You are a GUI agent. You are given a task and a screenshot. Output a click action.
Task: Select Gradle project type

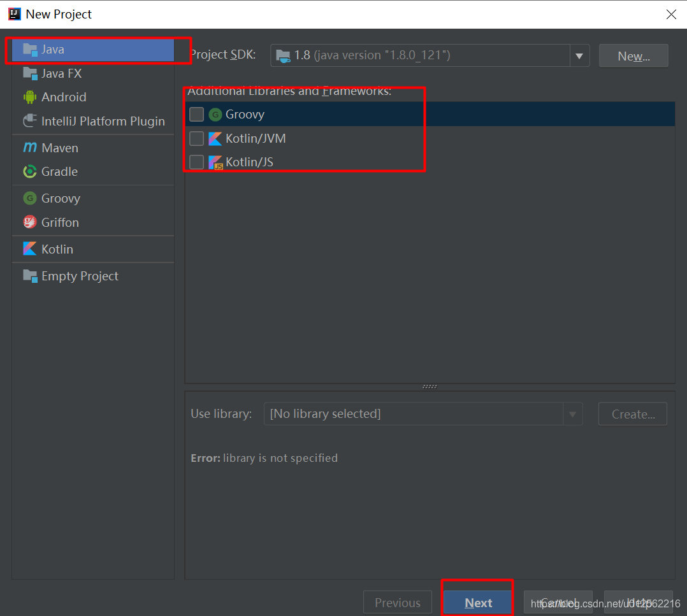pos(93,171)
